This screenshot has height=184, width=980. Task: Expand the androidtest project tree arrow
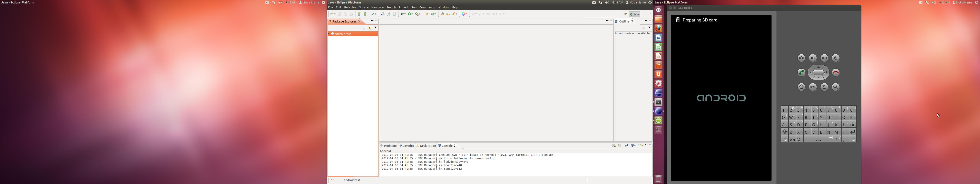(329, 34)
